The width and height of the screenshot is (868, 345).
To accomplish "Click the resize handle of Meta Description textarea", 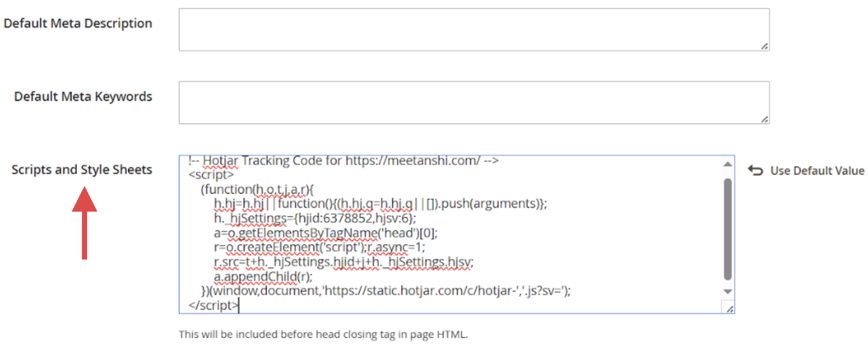I will [764, 46].
